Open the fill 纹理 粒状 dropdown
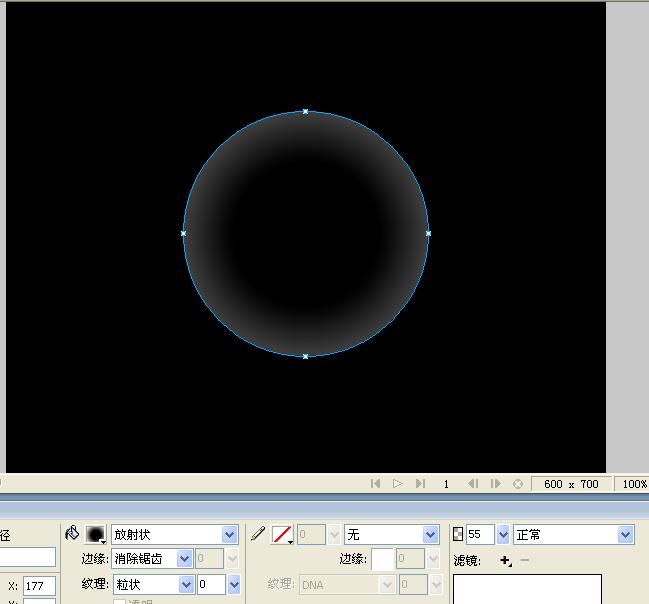 (x=154, y=584)
